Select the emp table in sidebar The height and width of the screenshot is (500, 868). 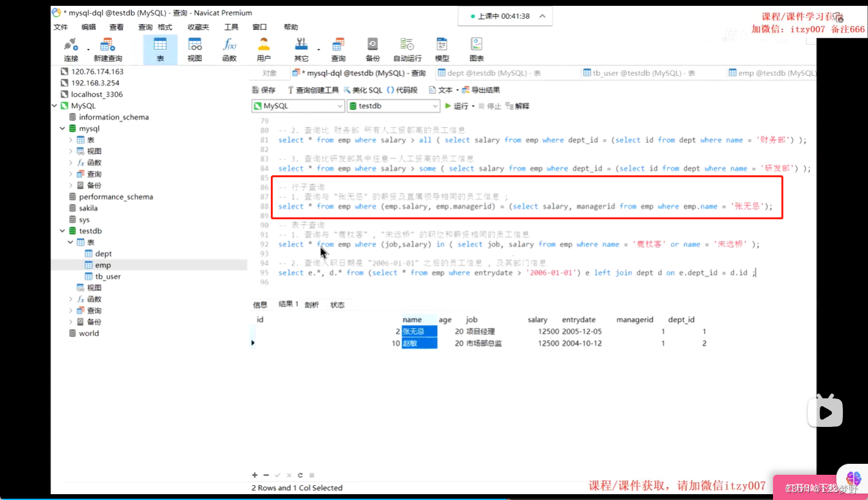[x=102, y=265]
